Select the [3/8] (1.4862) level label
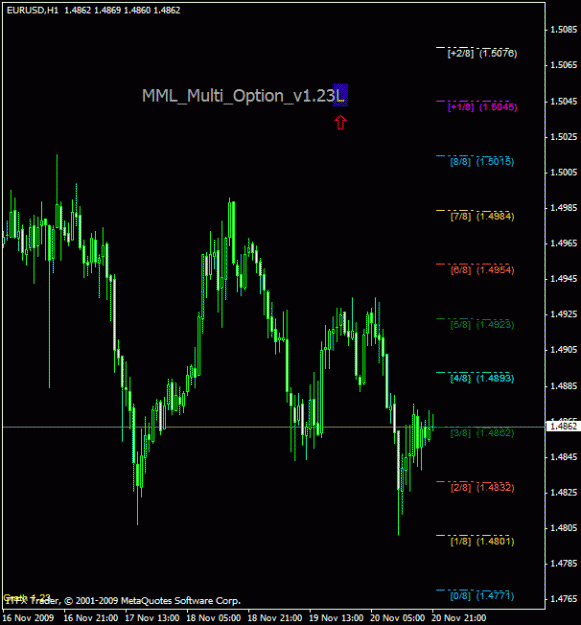Screen dimensions: 581x625 click(x=482, y=433)
